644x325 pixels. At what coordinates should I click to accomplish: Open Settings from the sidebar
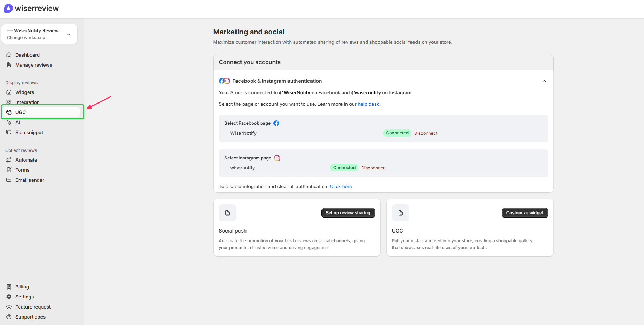point(25,297)
